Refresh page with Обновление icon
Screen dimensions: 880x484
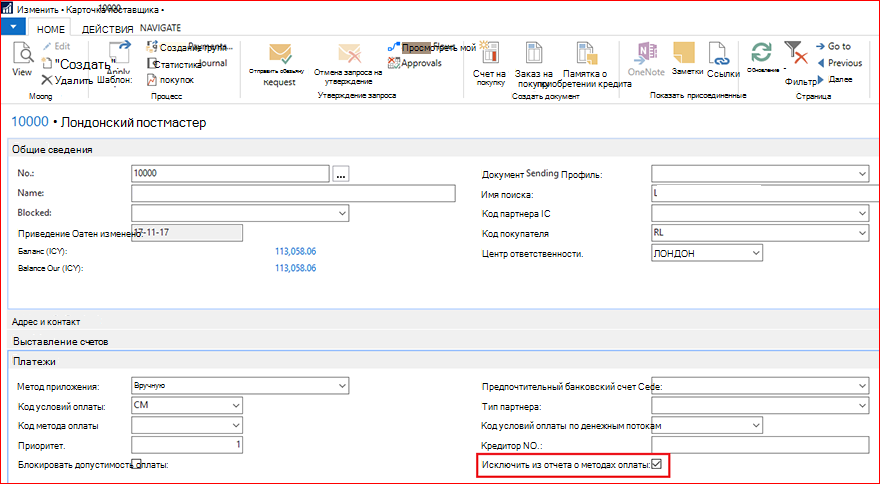(762, 54)
